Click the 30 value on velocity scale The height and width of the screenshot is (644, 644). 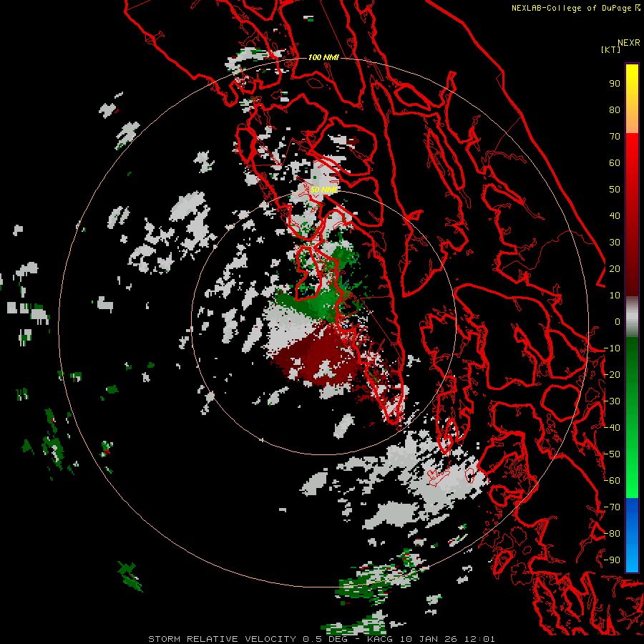[x=615, y=243]
